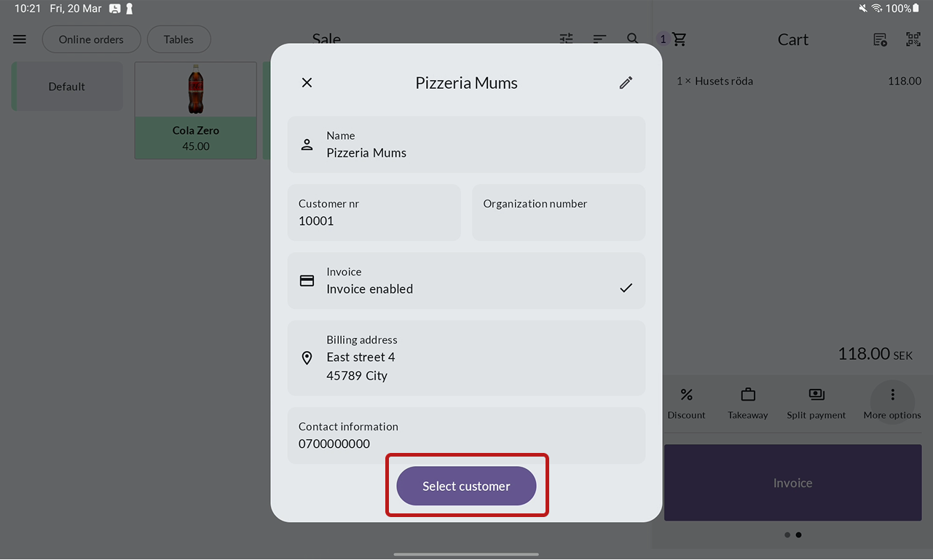The width and height of the screenshot is (933, 560).
Task: Open the hamburger navigation menu
Action: click(20, 39)
